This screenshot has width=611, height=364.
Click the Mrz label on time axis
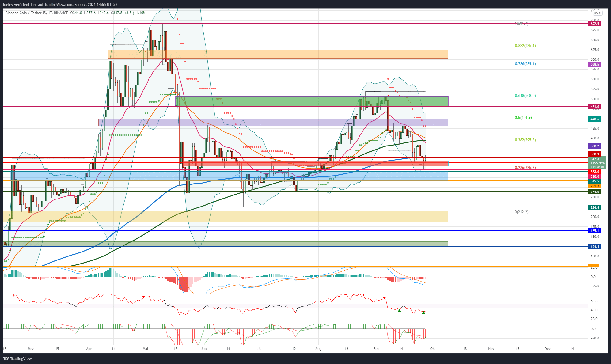(x=31, y=349)
